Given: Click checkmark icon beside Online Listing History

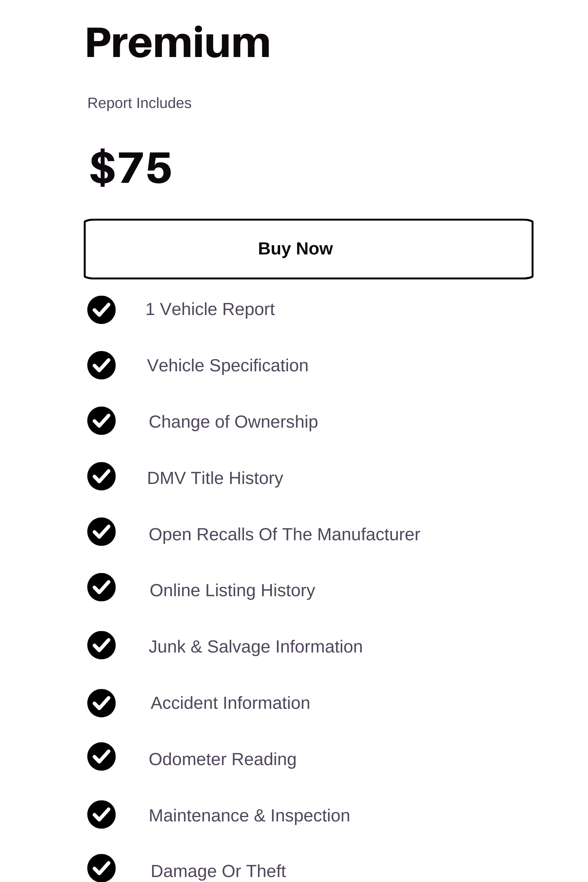Looking at the screenshot, I should [x=101, y=587].
